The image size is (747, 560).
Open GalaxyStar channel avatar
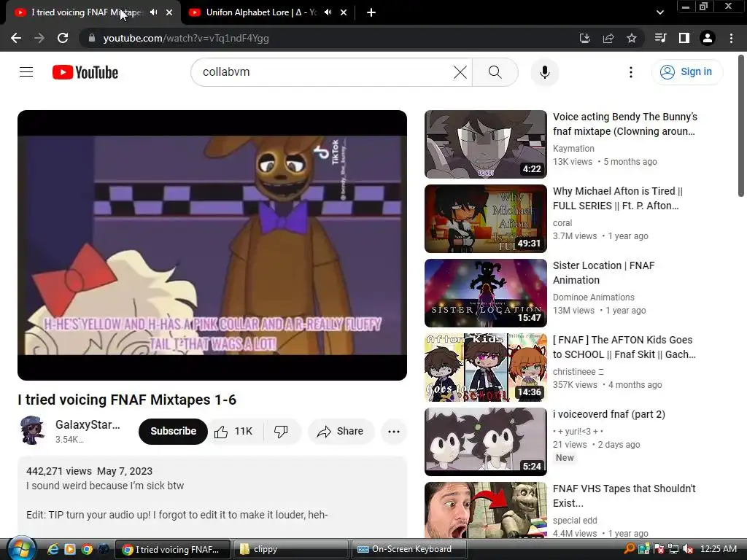point(32,430)
